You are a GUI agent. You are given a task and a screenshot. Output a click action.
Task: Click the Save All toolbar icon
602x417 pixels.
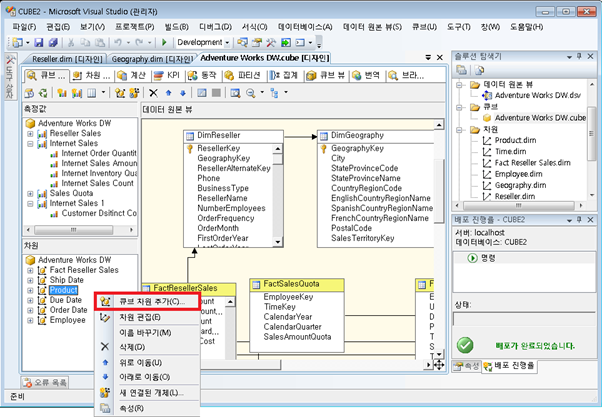tap(53, 42)
